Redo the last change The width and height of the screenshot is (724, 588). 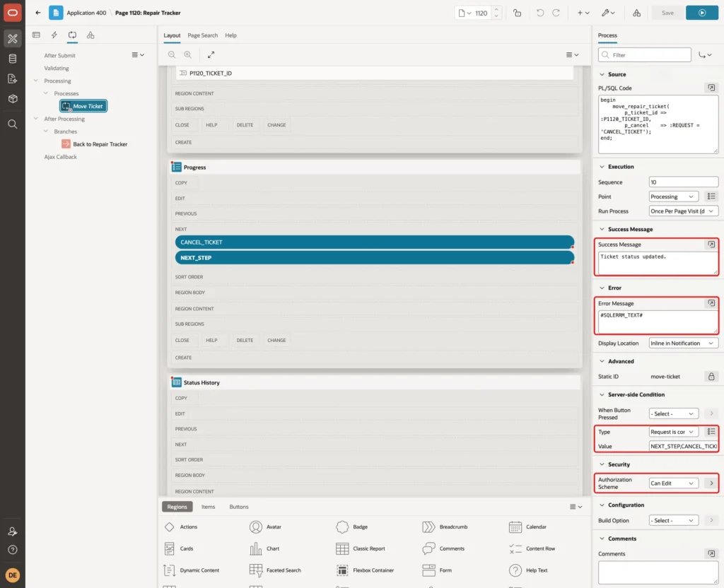pos(556,13)
